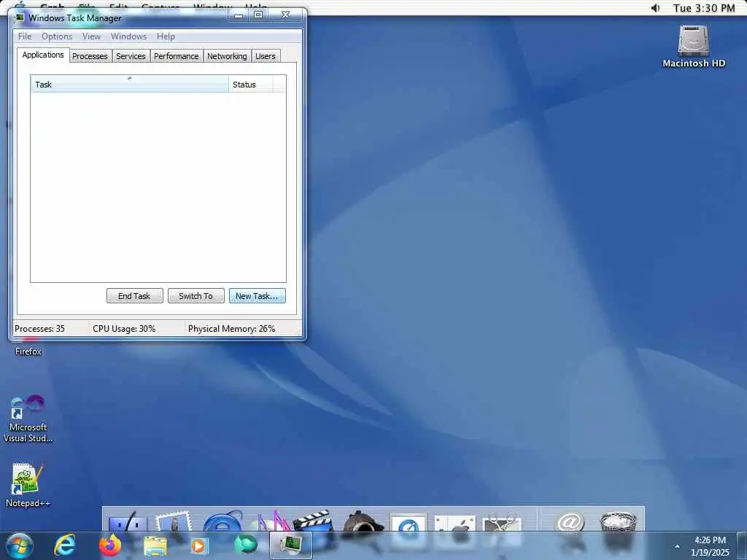
Task: Open Firefox from the taskbar
Action: 109,545
